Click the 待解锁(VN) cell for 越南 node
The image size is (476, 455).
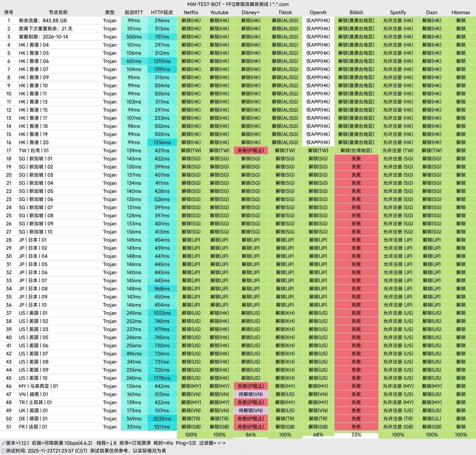251,394
